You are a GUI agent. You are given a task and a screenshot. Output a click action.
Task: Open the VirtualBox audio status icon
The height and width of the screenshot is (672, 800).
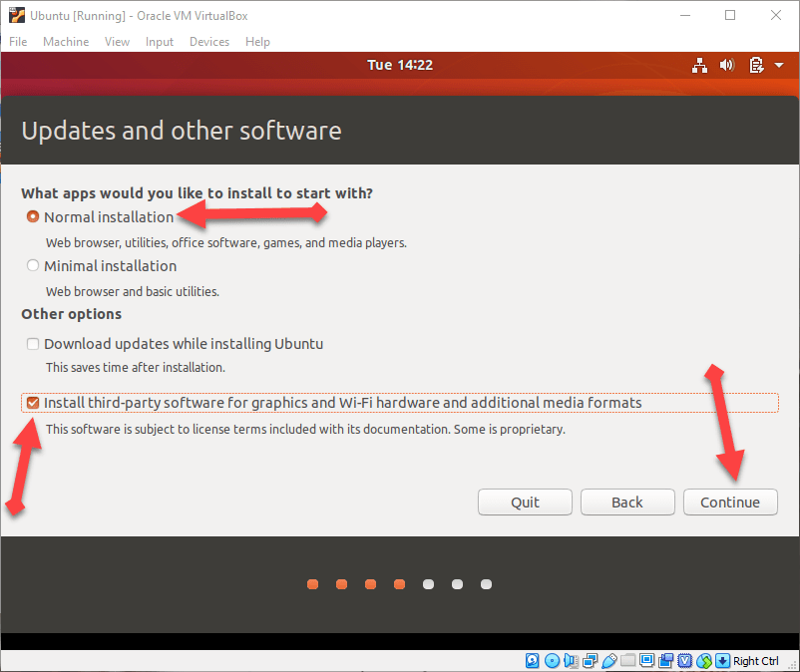pyautogui.click(x=570, y=660)
